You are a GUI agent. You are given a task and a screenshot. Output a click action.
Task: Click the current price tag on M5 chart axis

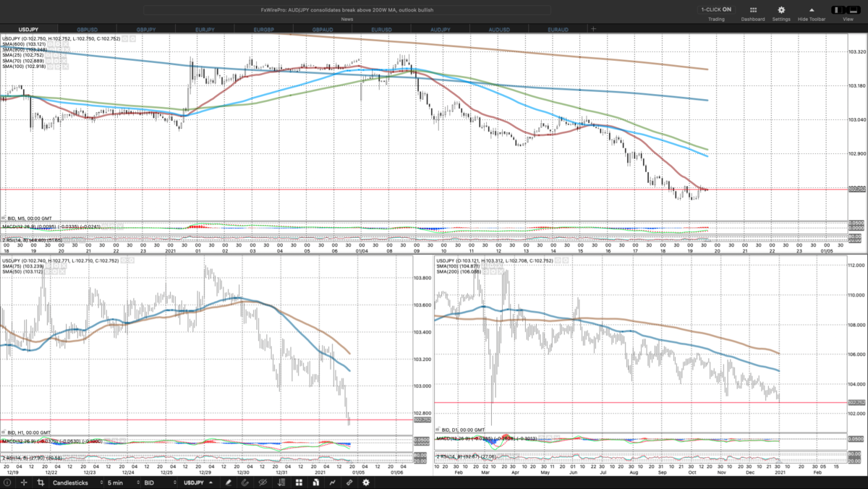[x=857, y=190]
